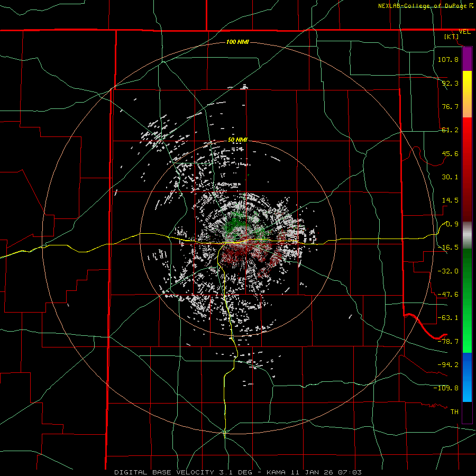Click the -16.5 velocity scale value
This screenshot has height=476, width=476.
(x=448, y=248)
